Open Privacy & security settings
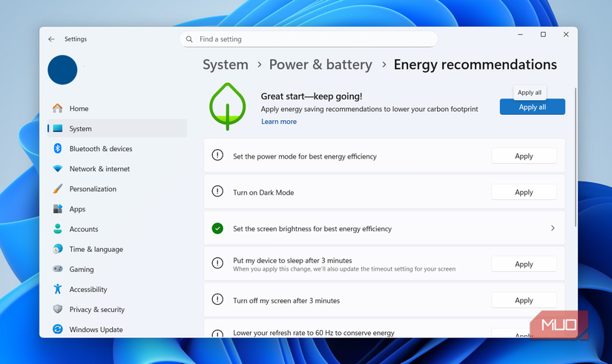The image size is (612, 364). (117, 309)
